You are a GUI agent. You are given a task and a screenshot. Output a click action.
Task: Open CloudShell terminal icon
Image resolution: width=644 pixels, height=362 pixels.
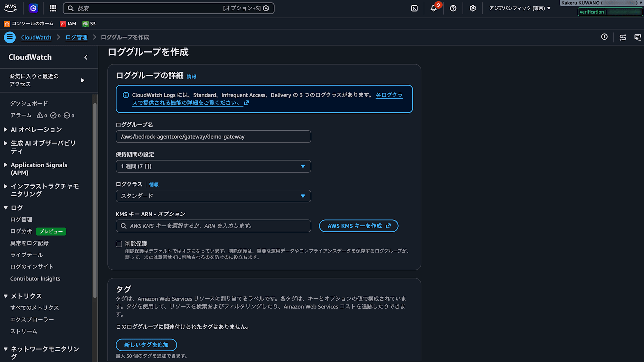coord(414,8)
